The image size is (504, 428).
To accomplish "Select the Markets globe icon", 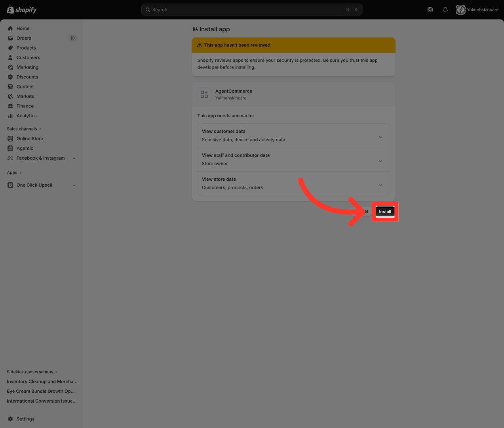I will (x=10, y=96).
